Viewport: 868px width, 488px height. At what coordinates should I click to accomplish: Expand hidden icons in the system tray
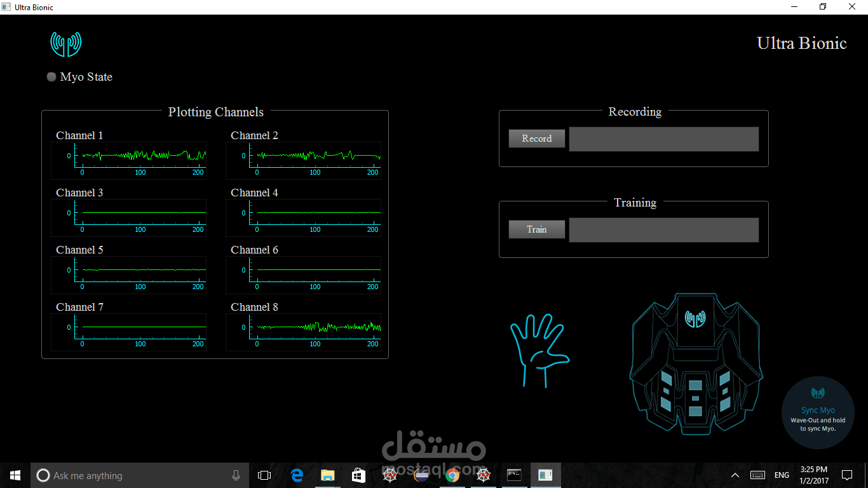tap(735, 475)
